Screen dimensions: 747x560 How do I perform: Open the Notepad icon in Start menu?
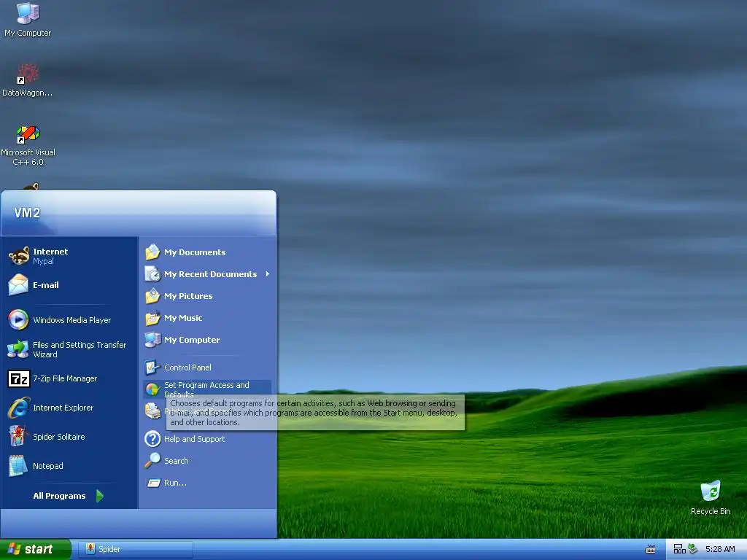[18, 466]
